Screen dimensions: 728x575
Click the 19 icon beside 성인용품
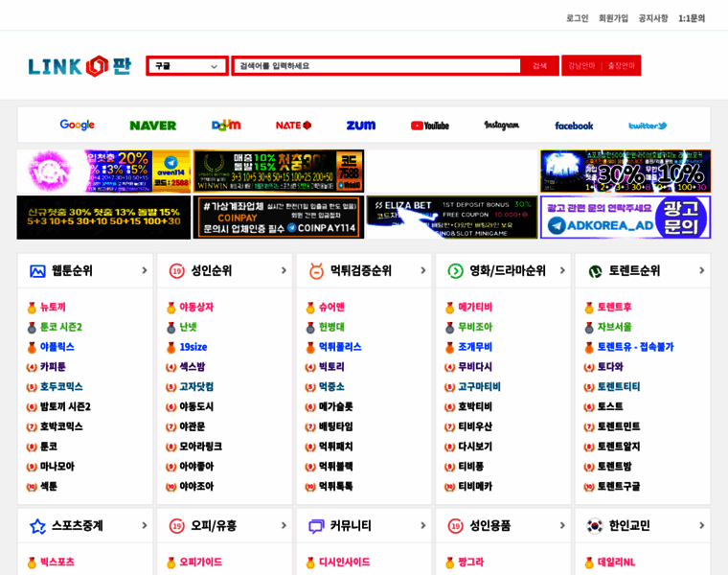(455, 526)
